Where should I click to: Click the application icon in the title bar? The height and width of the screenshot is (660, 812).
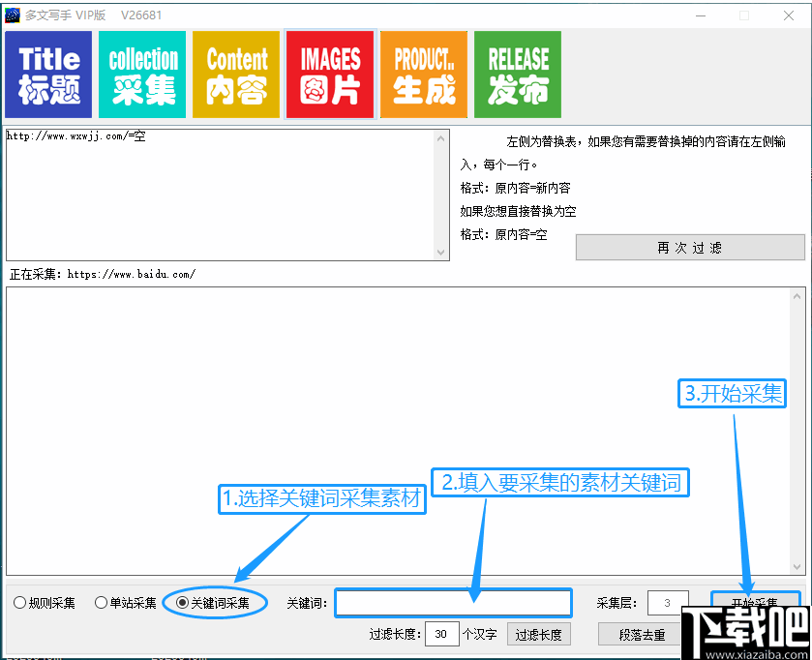14,15
